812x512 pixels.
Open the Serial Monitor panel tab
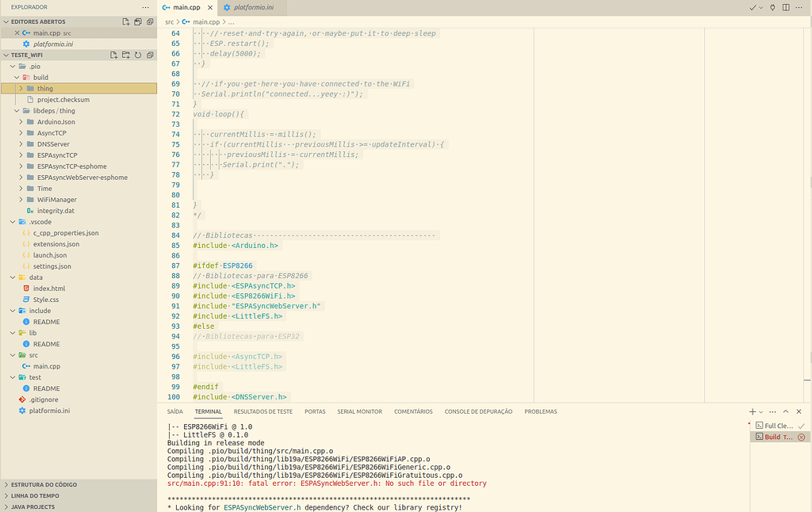click(x=360, y=411)
